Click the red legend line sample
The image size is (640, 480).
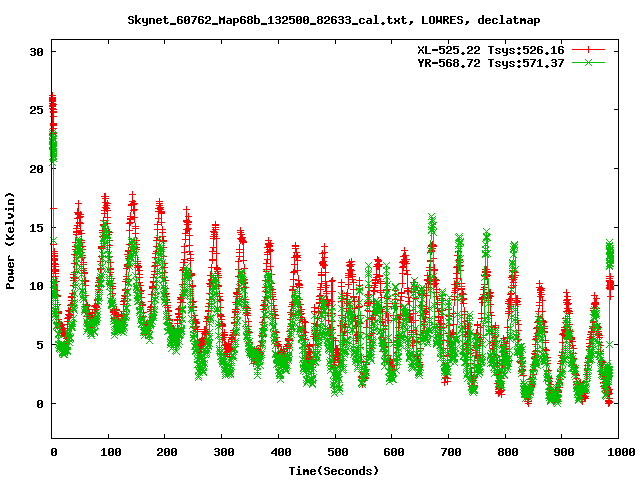click(588, 50)
